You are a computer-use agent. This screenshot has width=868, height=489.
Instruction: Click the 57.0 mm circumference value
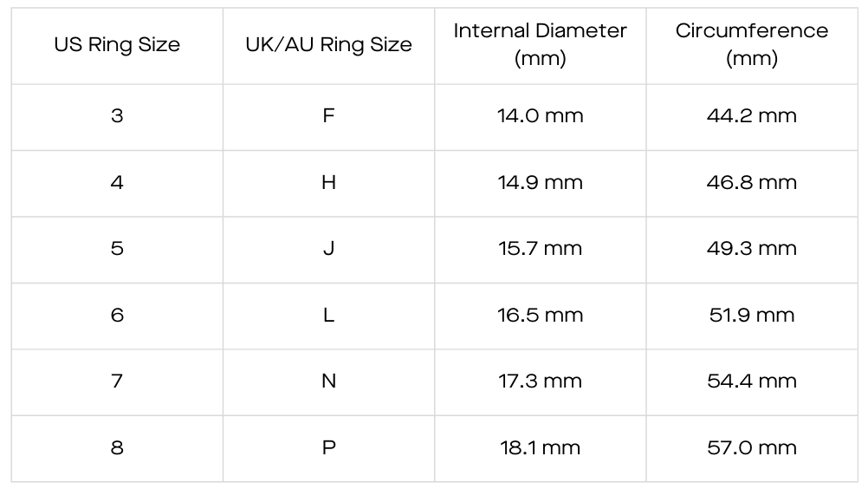(752, 448)
